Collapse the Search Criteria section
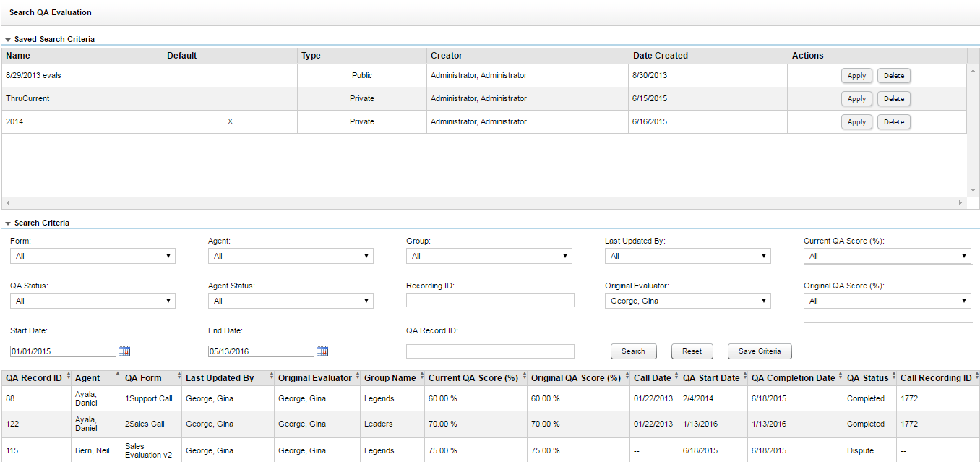980x462 pixels. point(8,223)
